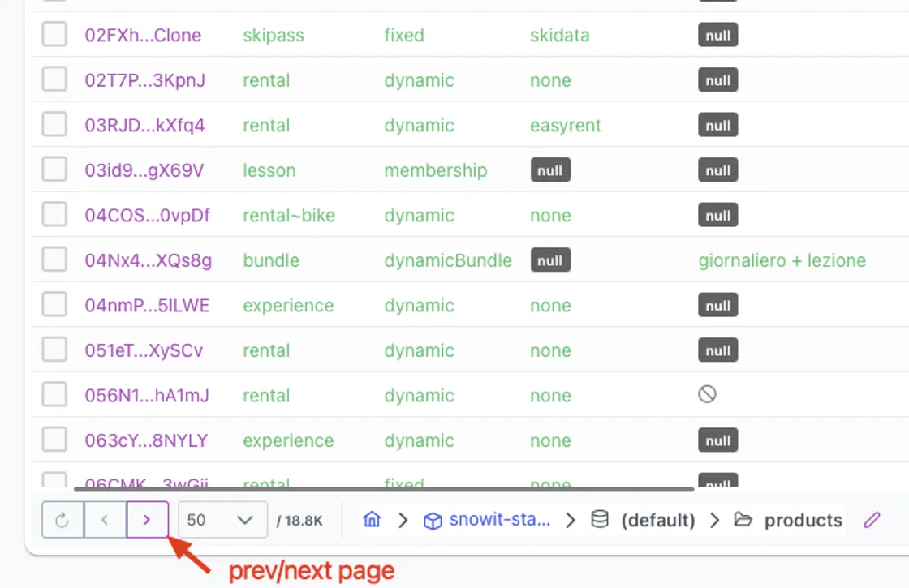Click the database icon beside (default)
Viewport: 909px width, 588px height.
tap(600, 519)
